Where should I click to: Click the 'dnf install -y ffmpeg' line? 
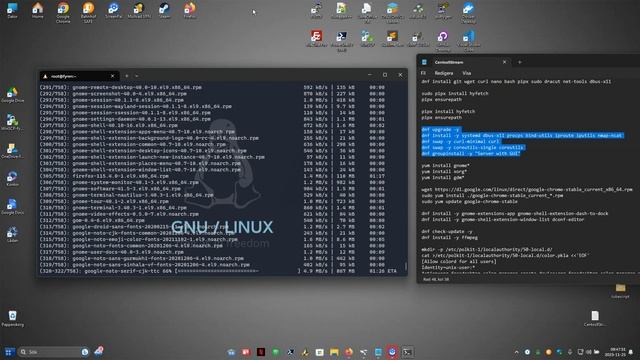[x=449, y=237]
